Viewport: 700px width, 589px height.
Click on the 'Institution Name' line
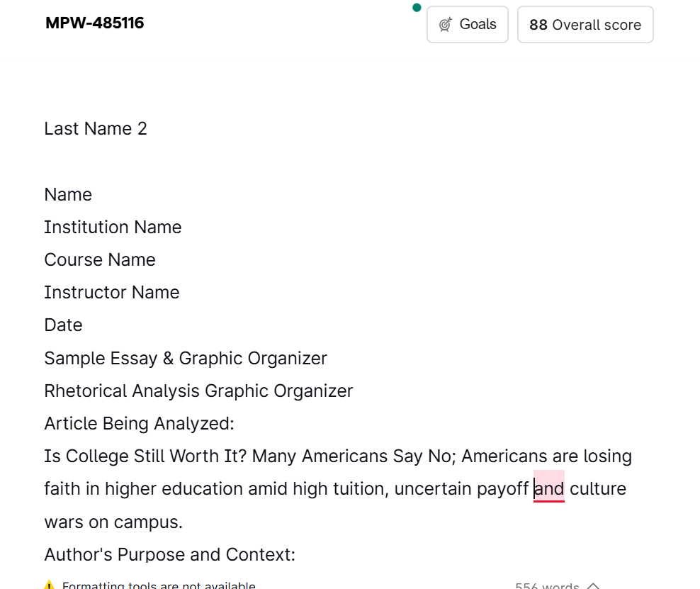point(113,228)
